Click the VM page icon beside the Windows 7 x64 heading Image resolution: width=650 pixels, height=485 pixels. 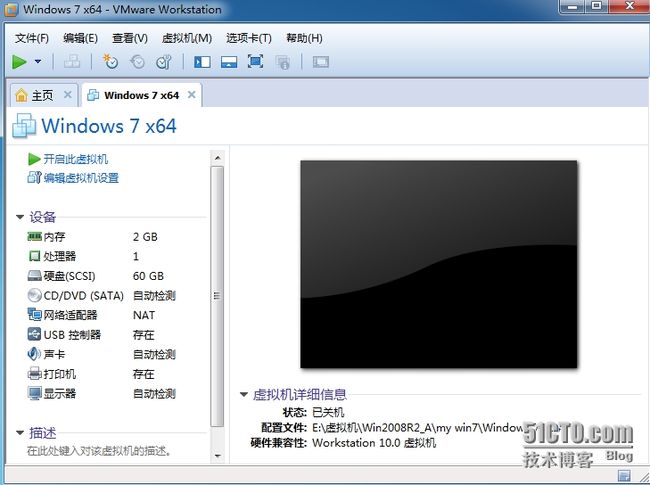tap(24, 126)
